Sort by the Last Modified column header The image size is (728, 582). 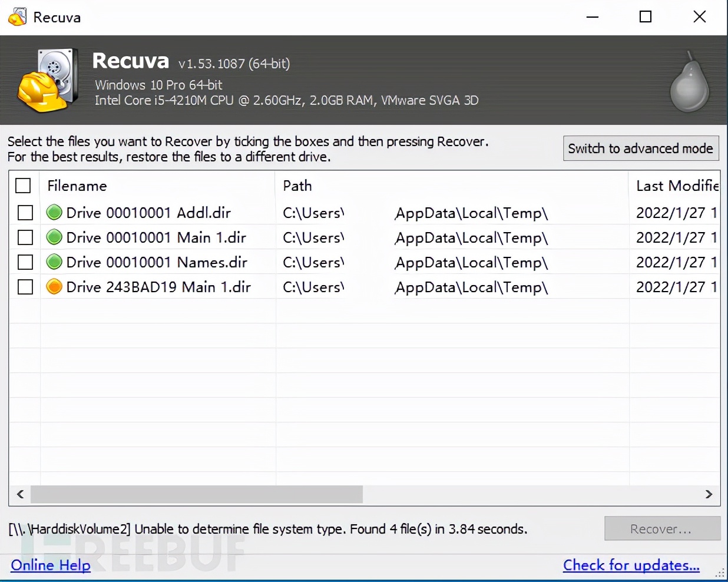pos(676,186)
